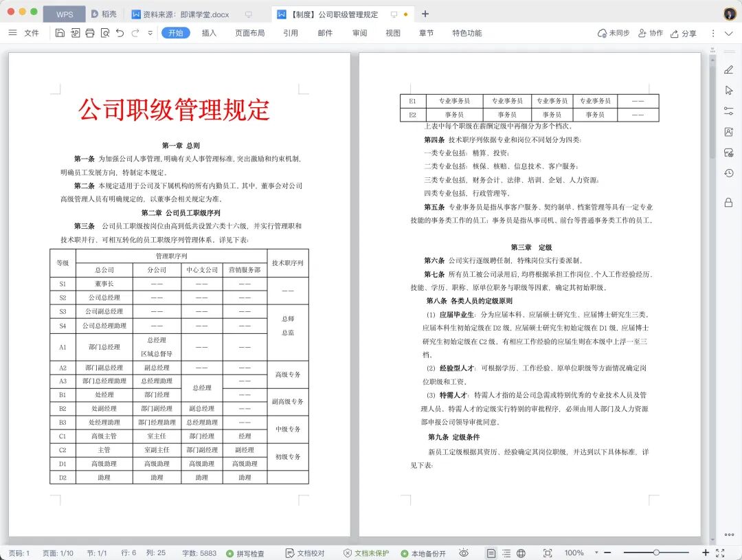The image size is (742, 560).
Task: Click the export-to-PDF icon beside Save
Action: 76,33
